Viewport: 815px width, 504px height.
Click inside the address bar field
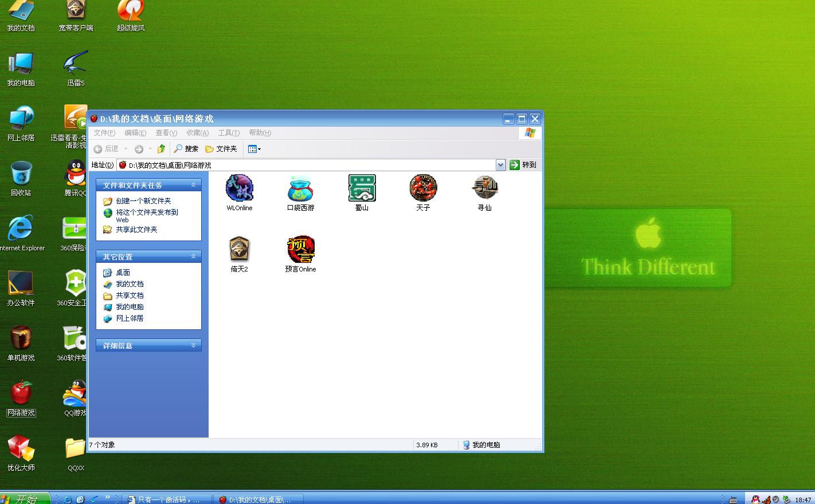pyautogui.click(x=309, y=165)
